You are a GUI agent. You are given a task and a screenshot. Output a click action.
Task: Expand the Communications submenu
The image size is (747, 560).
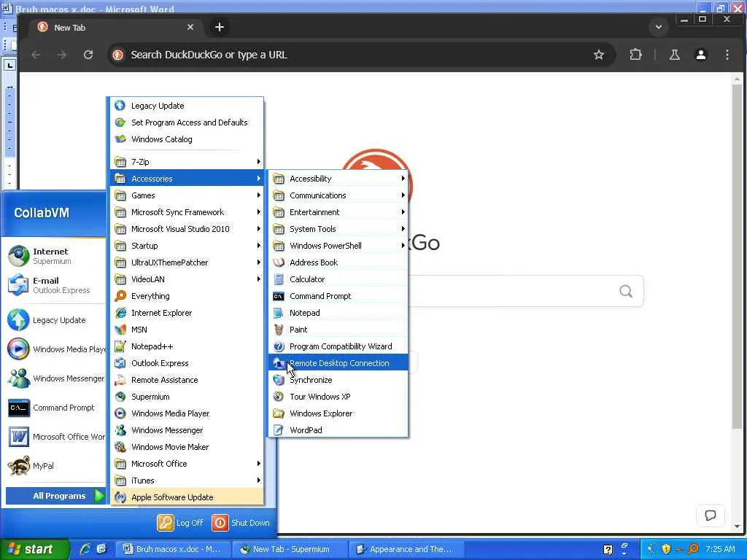tap(338, 195)
